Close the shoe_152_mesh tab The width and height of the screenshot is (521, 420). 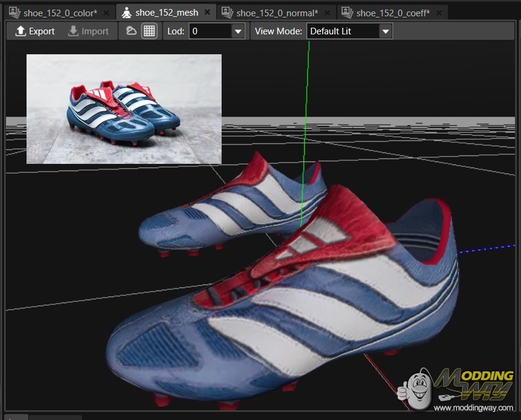point(207,13)
